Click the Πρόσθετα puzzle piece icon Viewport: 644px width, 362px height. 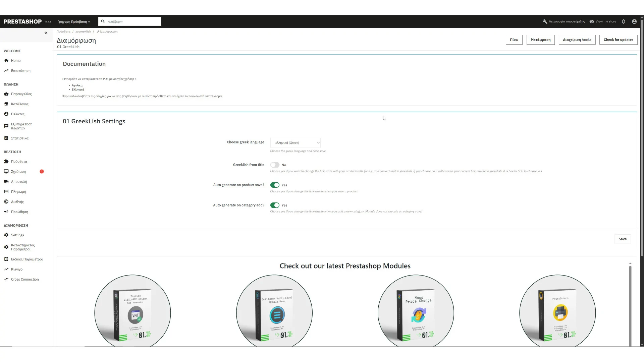pyautogui.click(x=6, y=162)
